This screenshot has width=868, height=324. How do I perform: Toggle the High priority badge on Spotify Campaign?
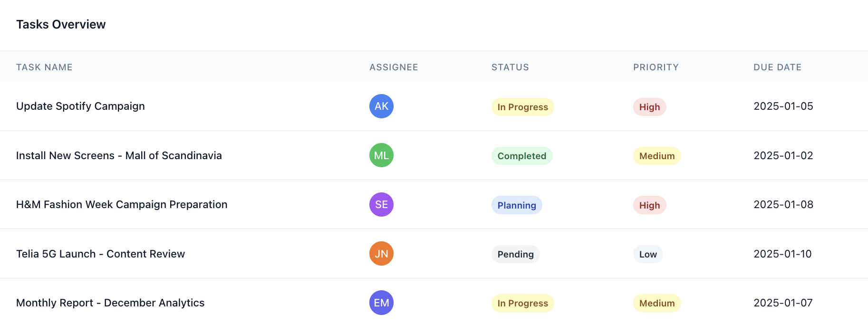pyautogui.click(x=649, y=107)
